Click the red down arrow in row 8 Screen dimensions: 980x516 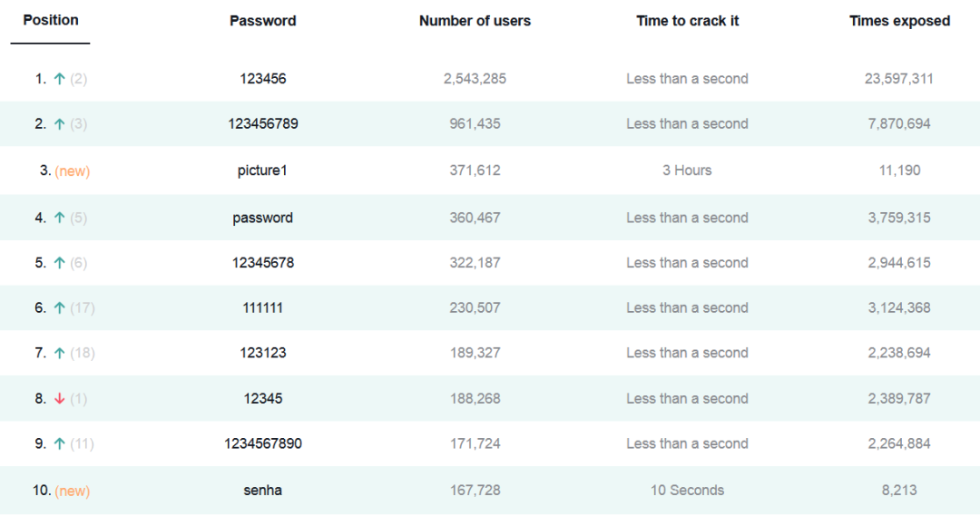[x=59, y=398]
